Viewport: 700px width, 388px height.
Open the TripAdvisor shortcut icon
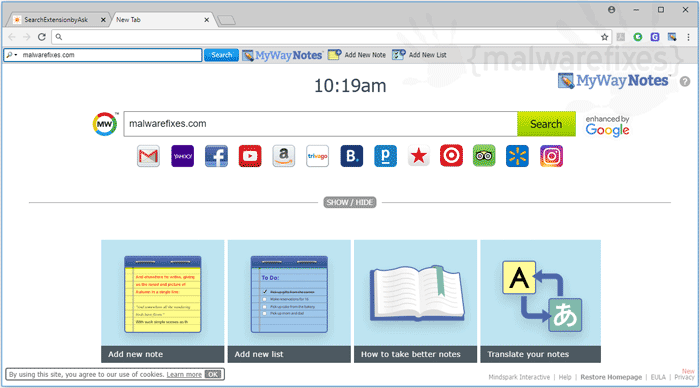coord(484,156)
